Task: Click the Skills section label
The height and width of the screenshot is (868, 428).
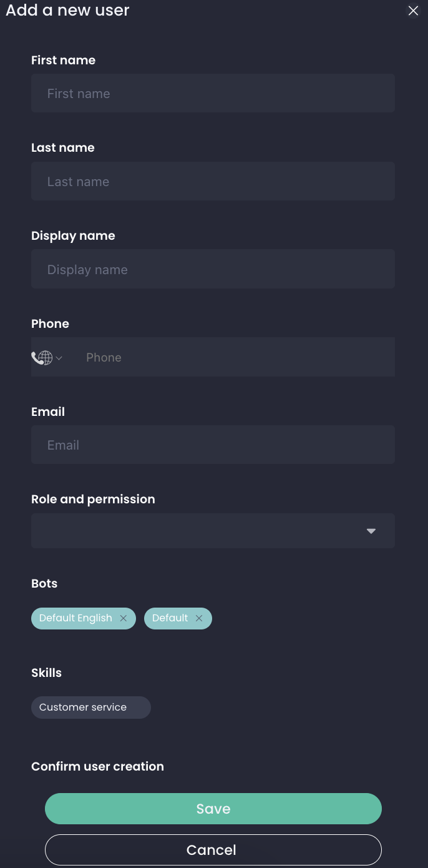Action: click(x=46, y=673)
